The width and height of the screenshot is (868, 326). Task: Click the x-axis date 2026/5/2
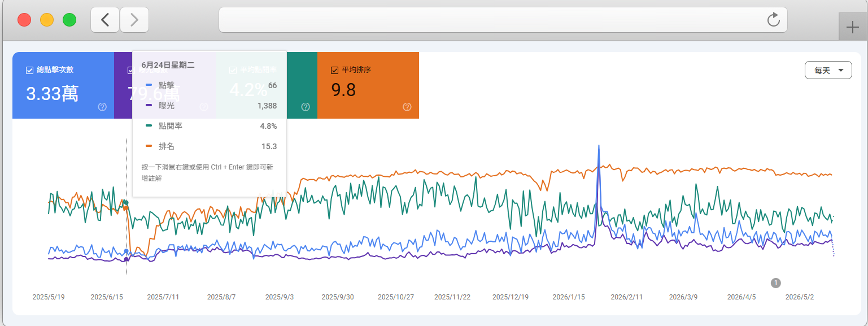coord(799,297)
